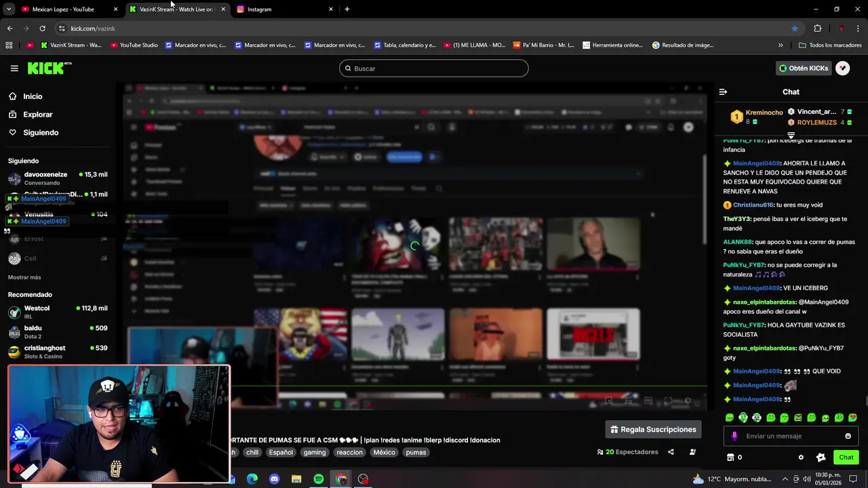This screenshot has width=868, height=488.
Task: Select the reaccion tag
Action: click(x=350, y=452)
